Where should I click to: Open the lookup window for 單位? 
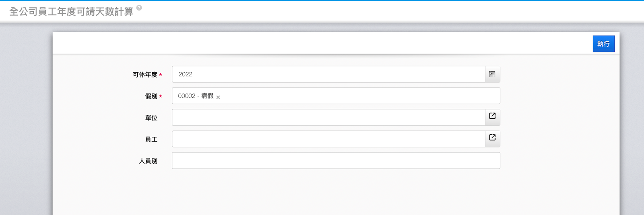pos(492,116)
